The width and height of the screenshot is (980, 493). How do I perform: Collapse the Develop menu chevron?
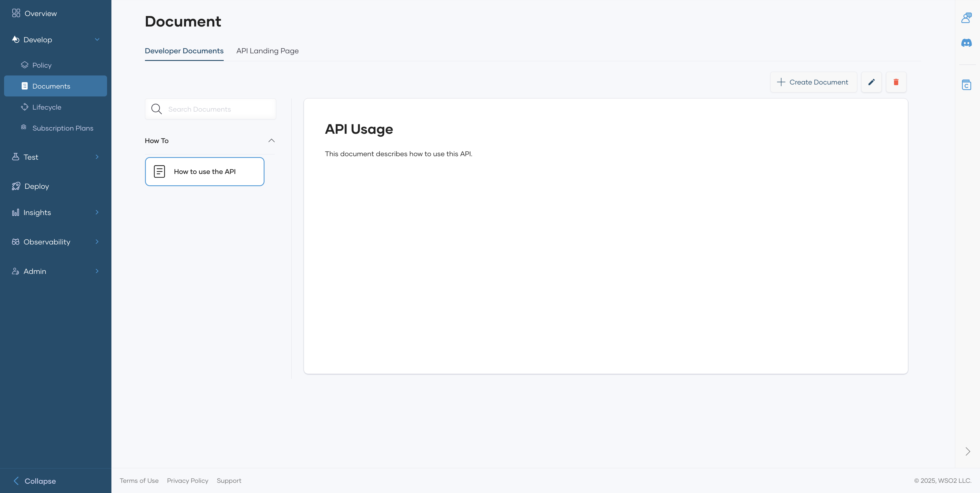97,40
